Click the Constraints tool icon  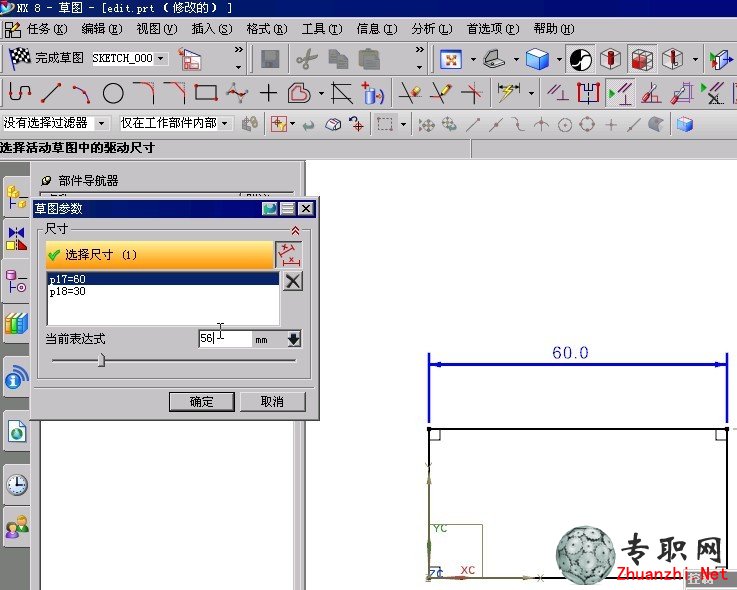coord(558,93)
